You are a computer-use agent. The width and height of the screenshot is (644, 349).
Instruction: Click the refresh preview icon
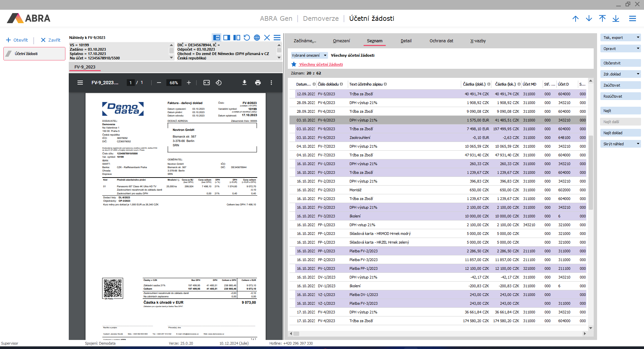pos(247,38)
